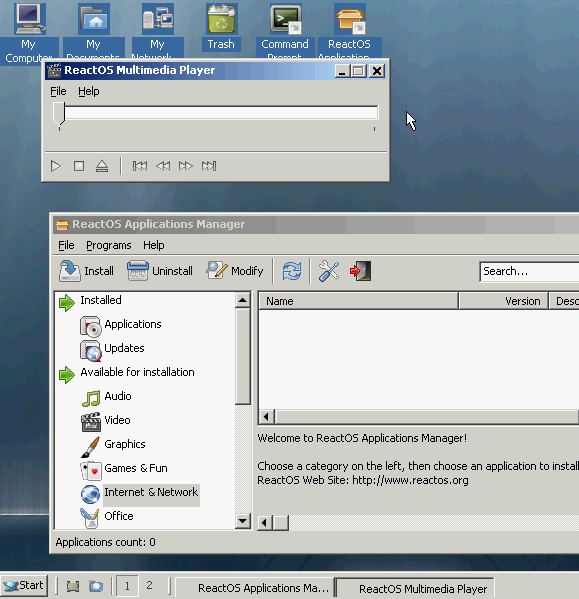Select the Graphics category
This screenshot has width=579, height=599.
coord(125,444)
